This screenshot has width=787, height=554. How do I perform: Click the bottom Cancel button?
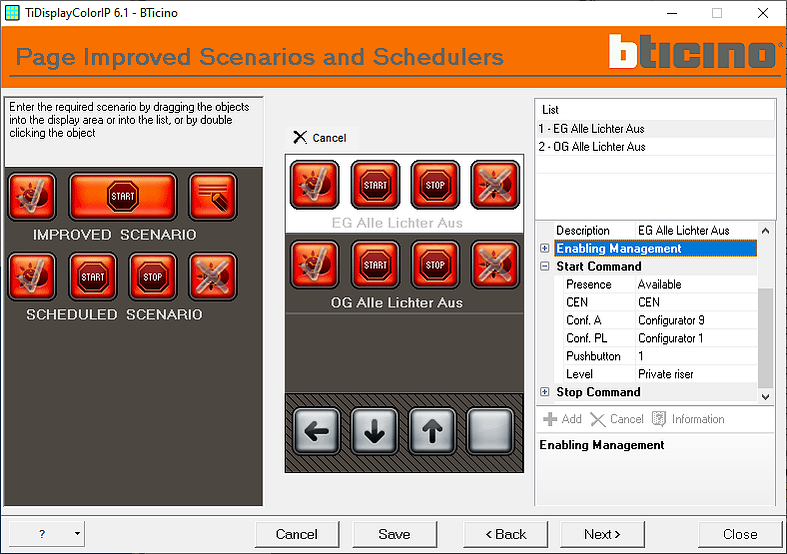pyautogui.click(x=297, y=534)
